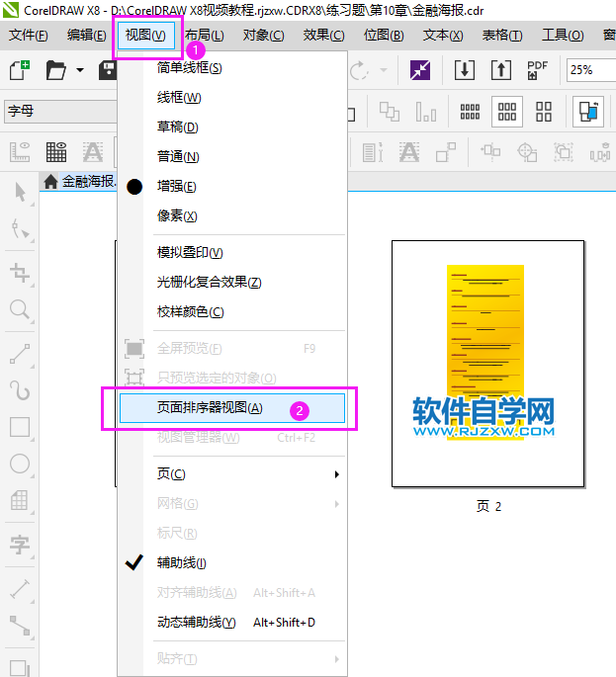The image size is (616, 677).
Task: Select the Rectangle tool
Action: click(20, 427)
